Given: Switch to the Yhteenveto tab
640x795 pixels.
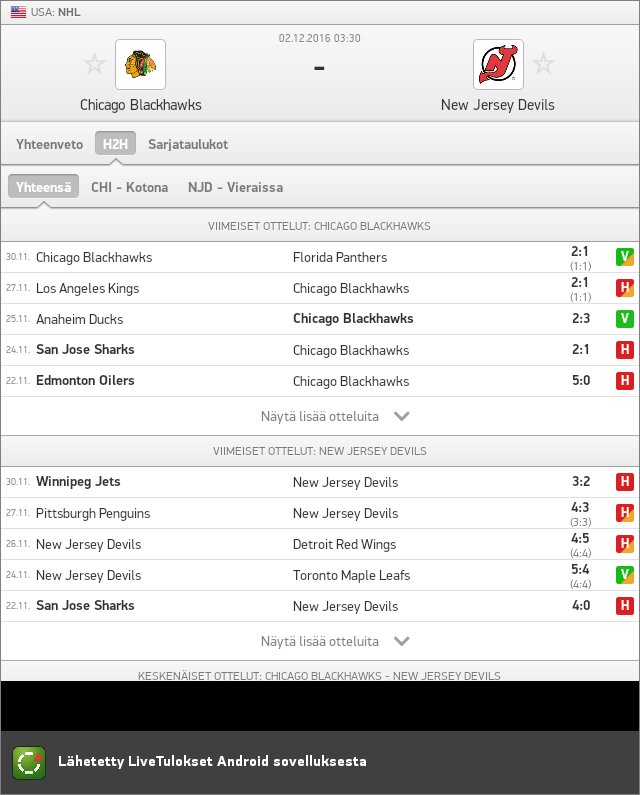Looking at the screenshot, I should tap(49, 144).
